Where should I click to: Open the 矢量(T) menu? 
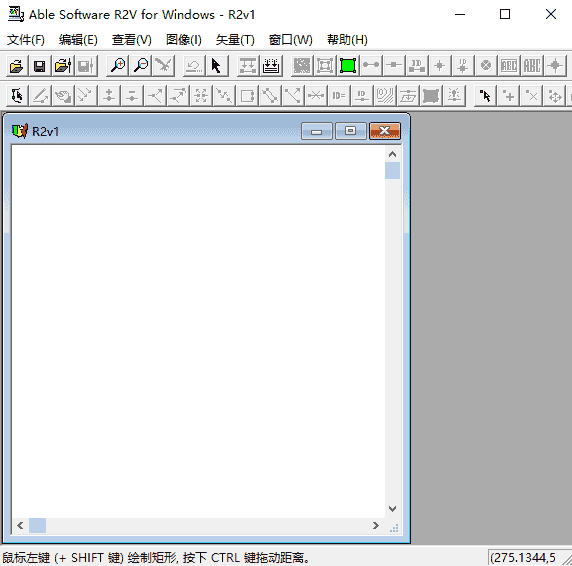pos(235,39)
